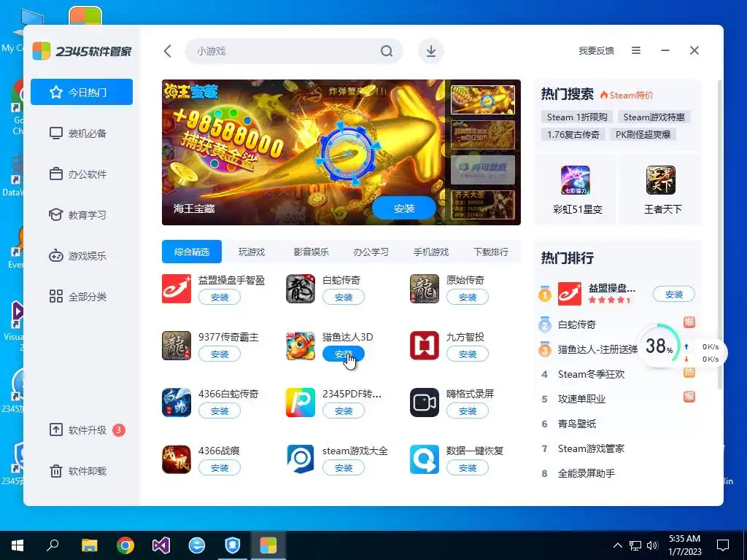The height and width of the screenshot is (560, 747).
Task: Open the 4366战痕 app icon
Action: [177, 459]
